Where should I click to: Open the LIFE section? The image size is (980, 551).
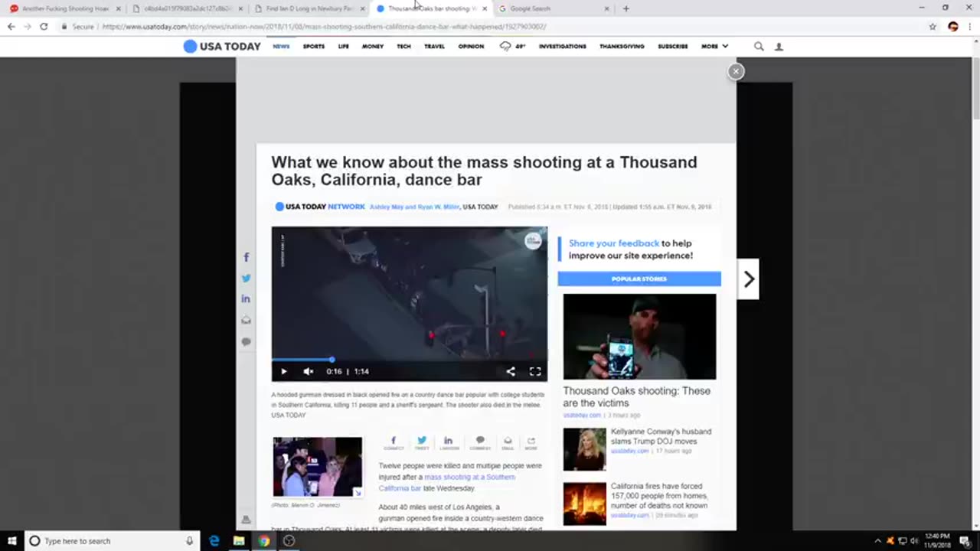[344, 47]
